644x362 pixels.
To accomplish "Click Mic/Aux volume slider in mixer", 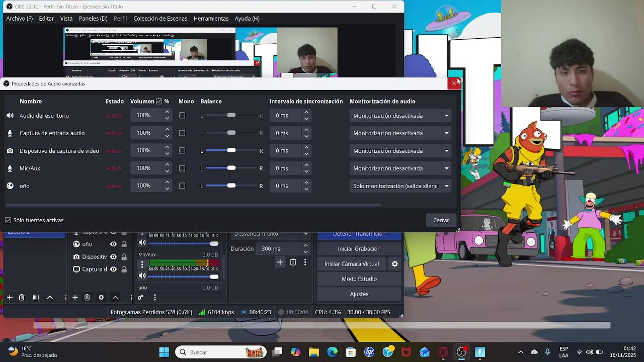I will click(x=183, y=277).
